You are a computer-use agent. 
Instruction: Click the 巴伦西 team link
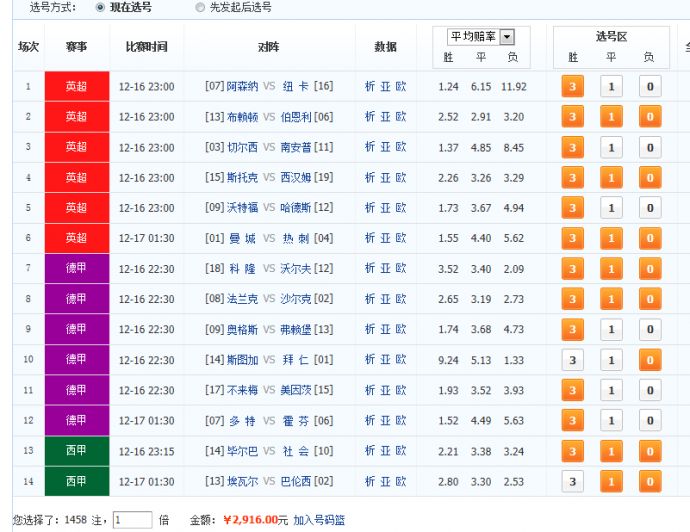point(296,481)
